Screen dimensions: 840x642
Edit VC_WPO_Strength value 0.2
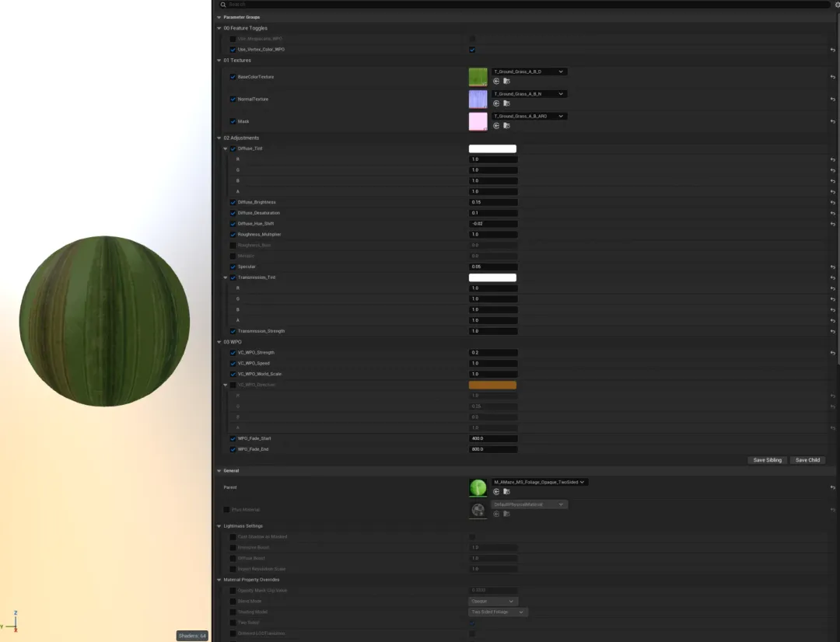(493, 353)
